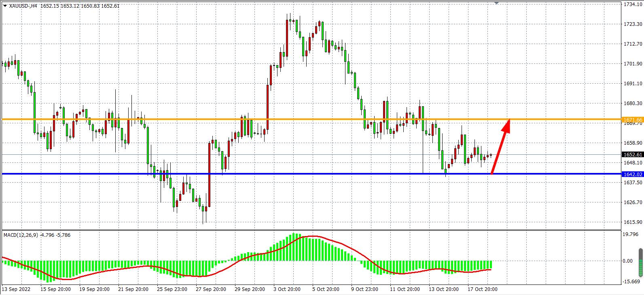This screenshot has height=295, width=644.
Task: Click the 13 Sep 2022 date label
Action: [15, 289]
